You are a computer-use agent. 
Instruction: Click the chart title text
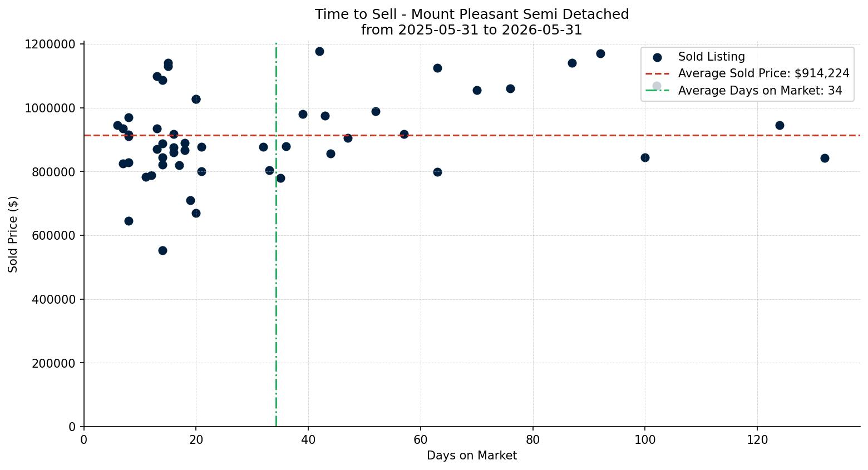tap(472, 22)
